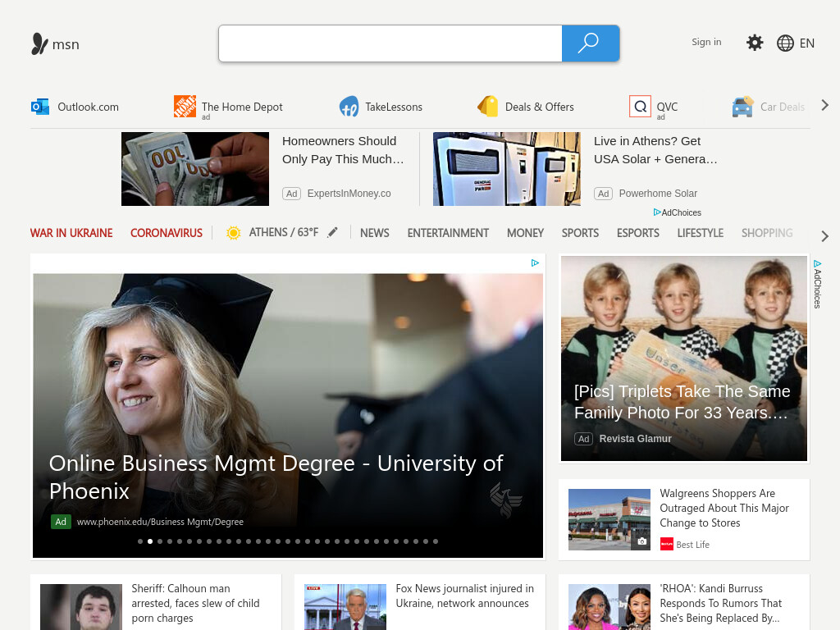The image size is (840, 630).
Task: Edit weather location with the pencil icon
Action: 333,232
